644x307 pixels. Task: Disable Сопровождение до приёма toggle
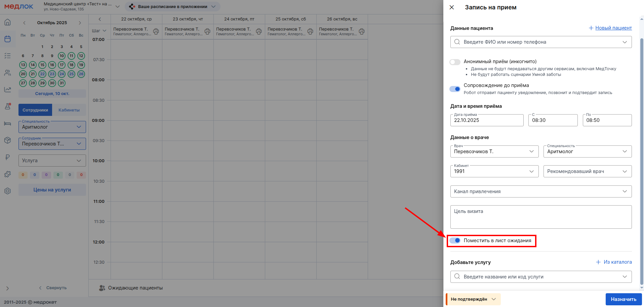tap(455, 89)
